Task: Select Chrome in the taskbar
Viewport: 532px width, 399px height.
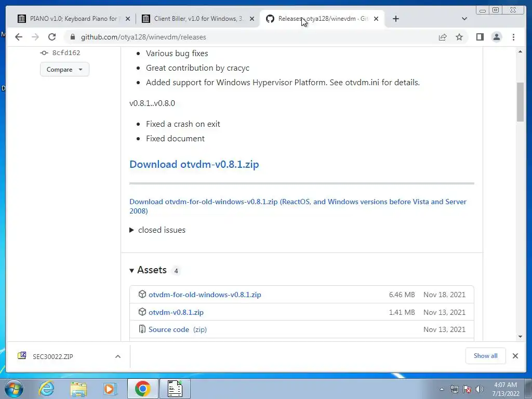Action: click(x=142, y=389)
